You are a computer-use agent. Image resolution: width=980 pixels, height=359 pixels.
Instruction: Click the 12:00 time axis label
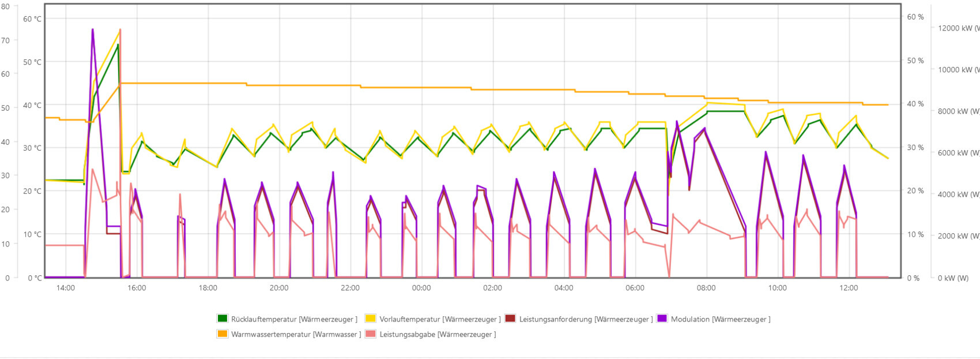tap(849, 288)
